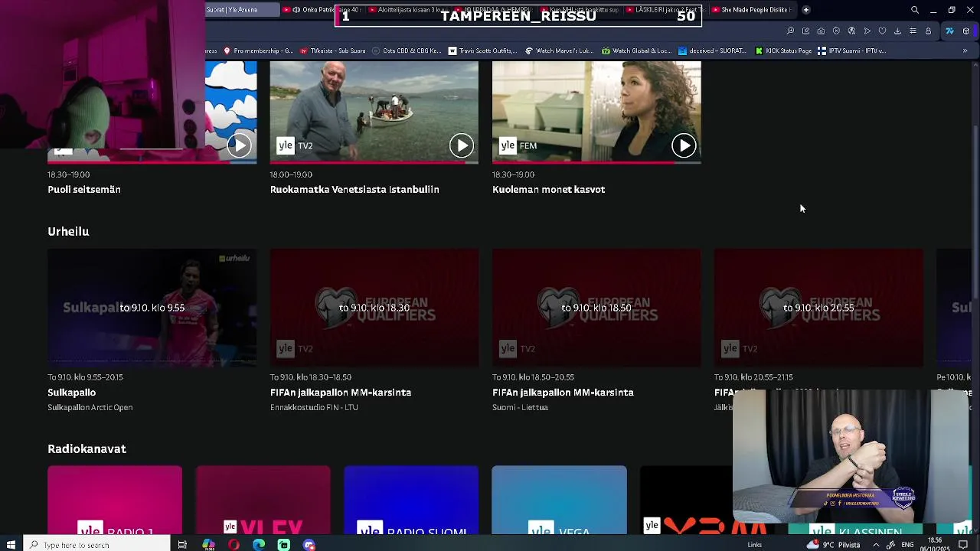The width and height of the screenshot is (980, 551).
Task: Open the new tab plus button
Action: 805,10
